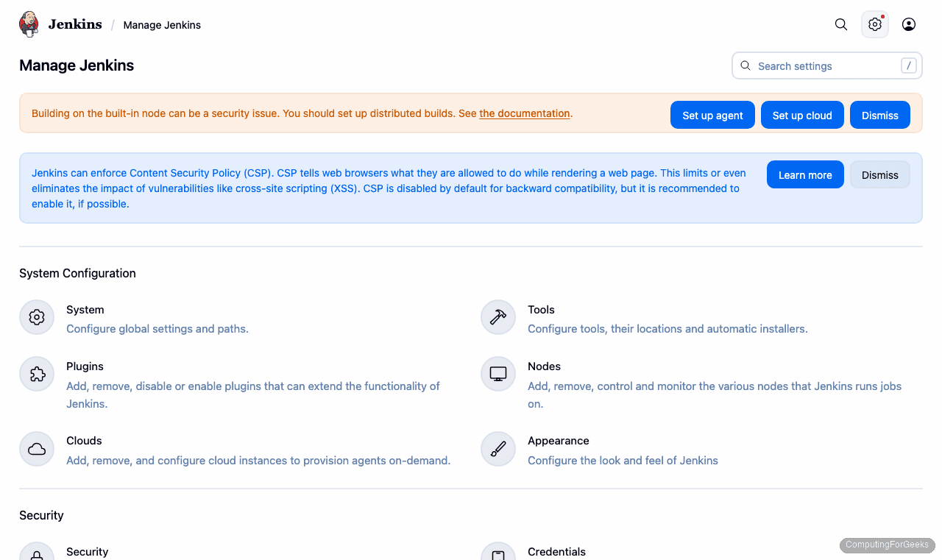Open the System settings gear icon
Image resolution: width=942 pixels, height=560 pixels.
[37, 317]
